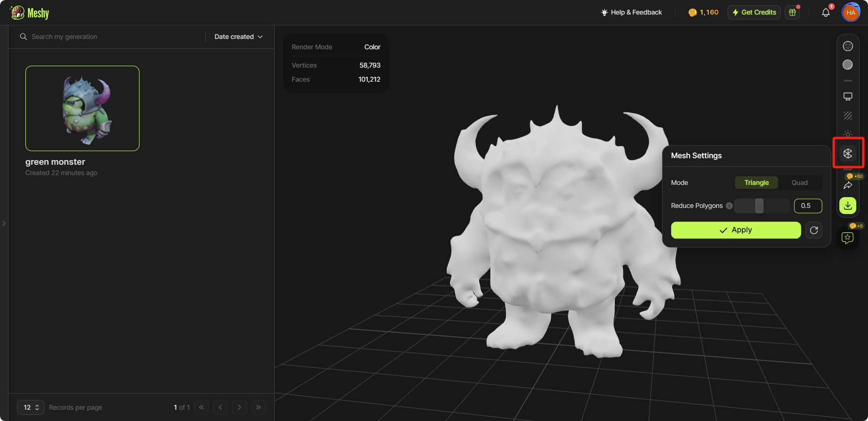Click the Created 22 minutes ago text
868x421 pixels.
(62, 173)
